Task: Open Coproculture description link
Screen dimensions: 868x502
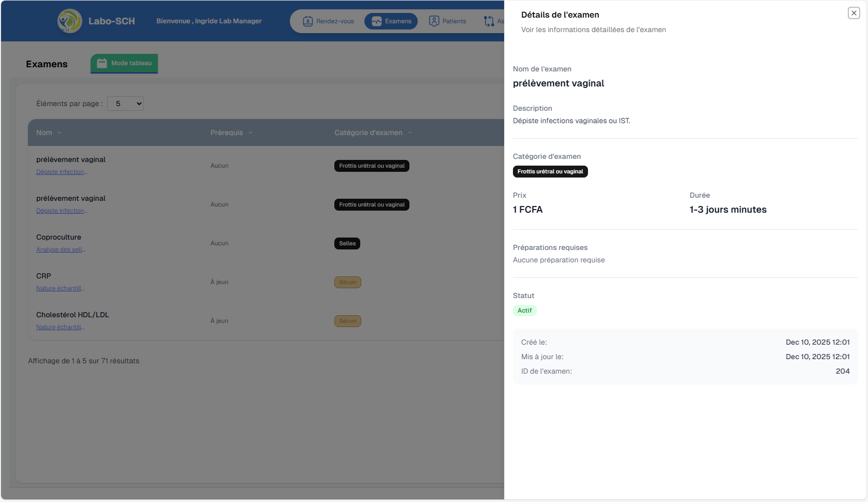Action: [61, 249]
